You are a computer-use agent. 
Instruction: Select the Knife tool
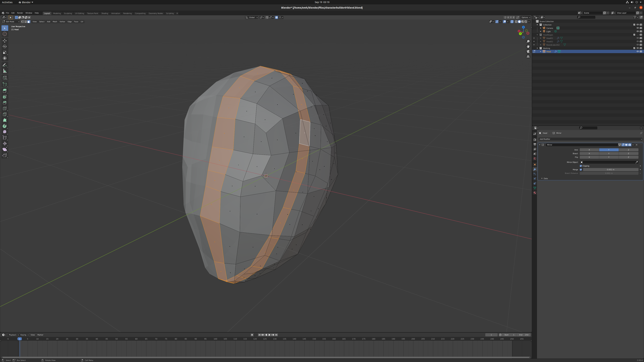click(x=5, y=114)
